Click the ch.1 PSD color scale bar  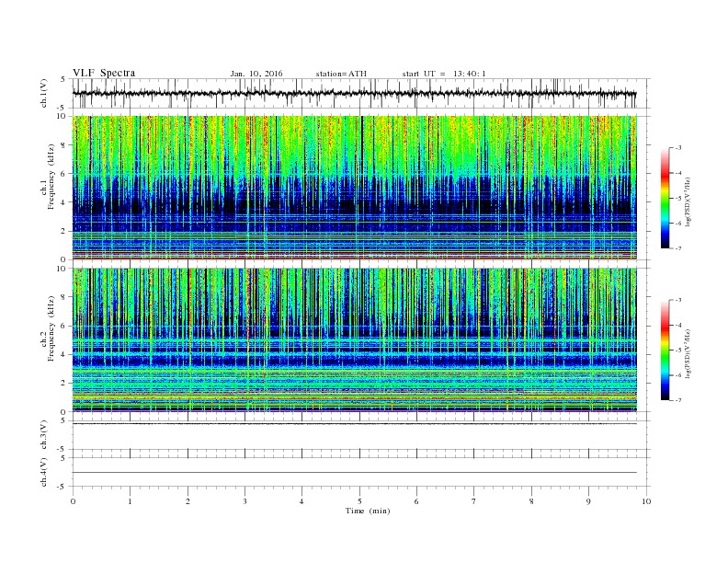[x=665, y=198]
